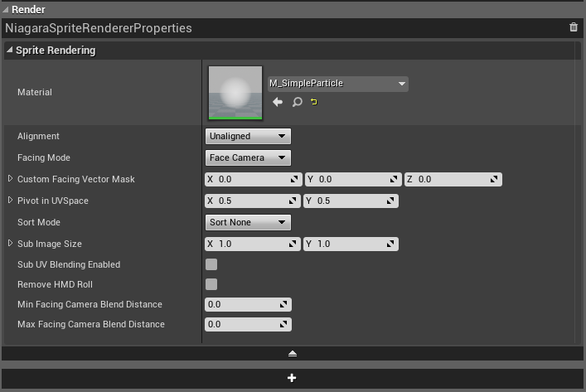
Task: Click the Sub UV Blending Enabled label
Action: [x=69, y=264]
